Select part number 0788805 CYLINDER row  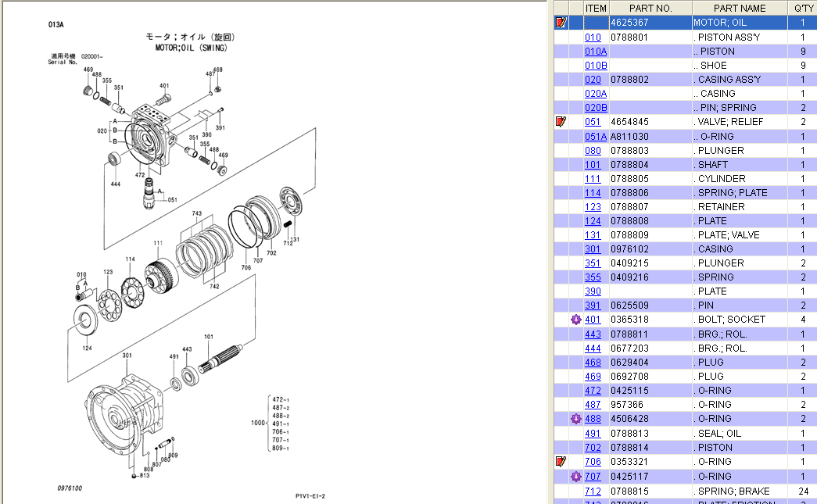point(629,179)
